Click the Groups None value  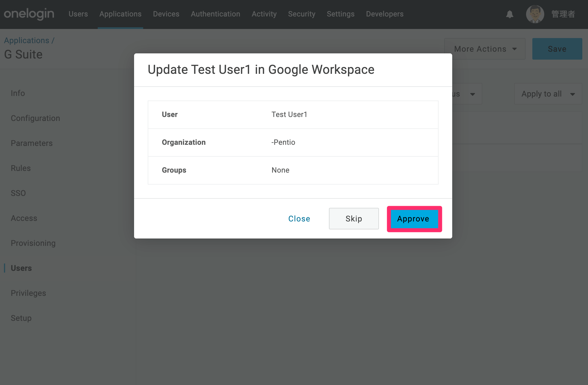280,170
